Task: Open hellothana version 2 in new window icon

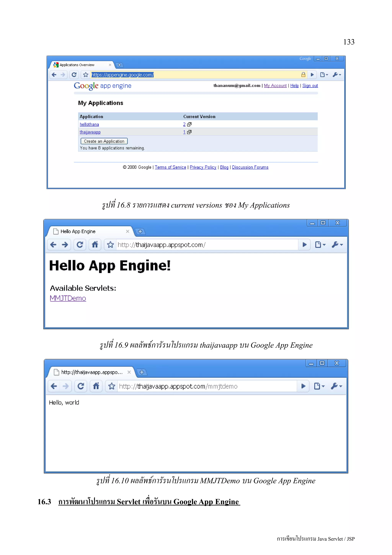Action: click(x=189, y=124)
